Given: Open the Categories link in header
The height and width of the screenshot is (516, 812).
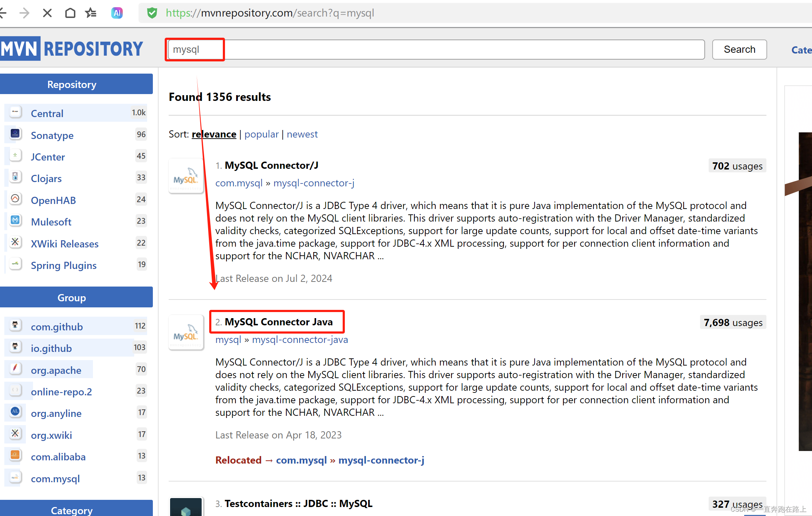Looking at the screenshot, I should click(x=802, y=50).
